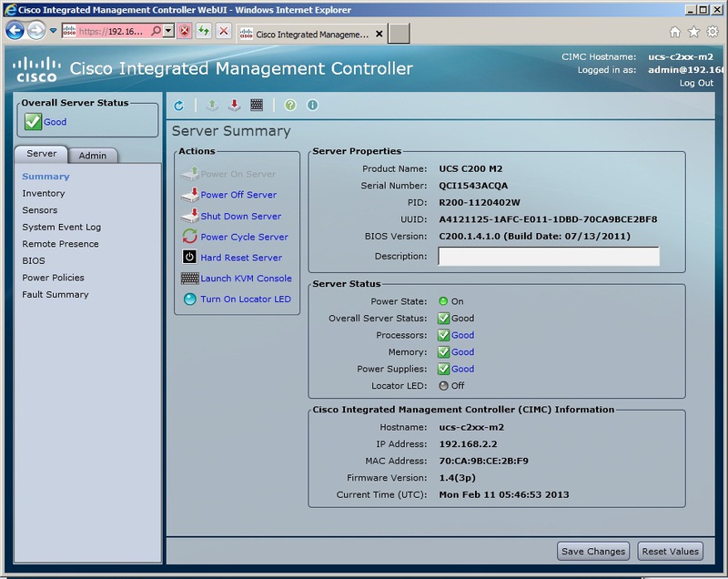
Task: Click the Log Out link
Action: [x=696, y=83]
